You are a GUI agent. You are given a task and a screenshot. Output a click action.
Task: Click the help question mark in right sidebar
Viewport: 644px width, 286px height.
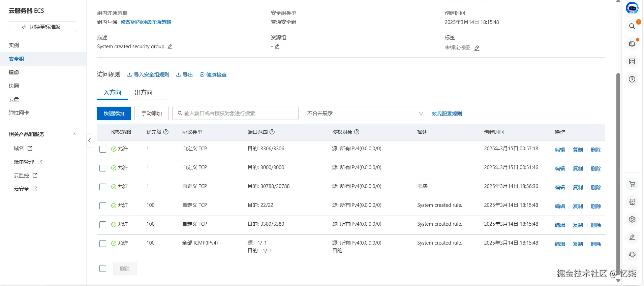[x=632, y=80]
